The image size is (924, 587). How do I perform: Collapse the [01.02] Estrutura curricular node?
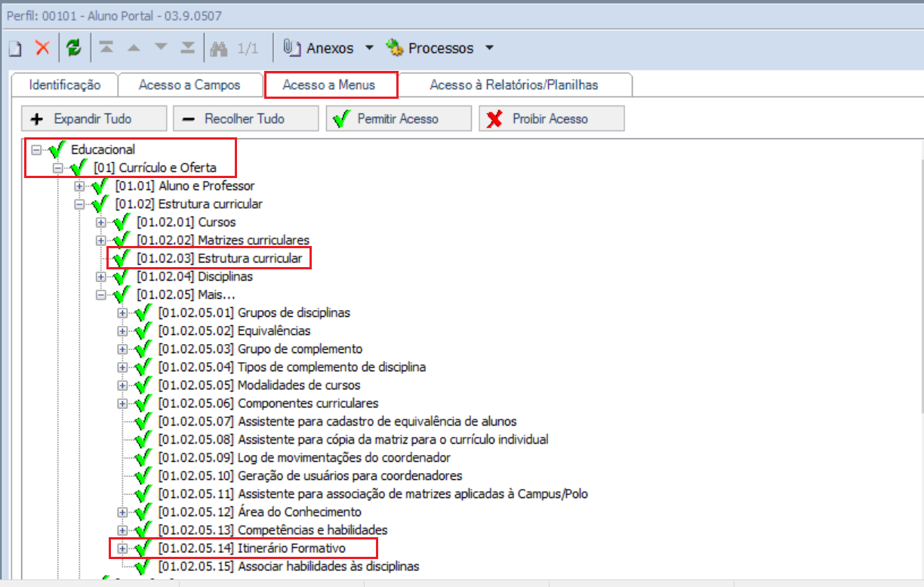(79, 204)
